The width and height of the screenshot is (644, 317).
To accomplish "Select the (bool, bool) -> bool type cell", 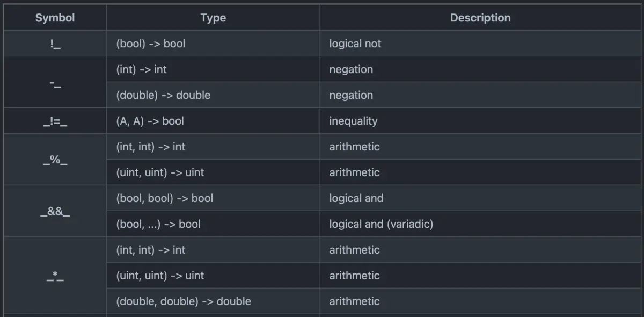I will coord(165,198).
